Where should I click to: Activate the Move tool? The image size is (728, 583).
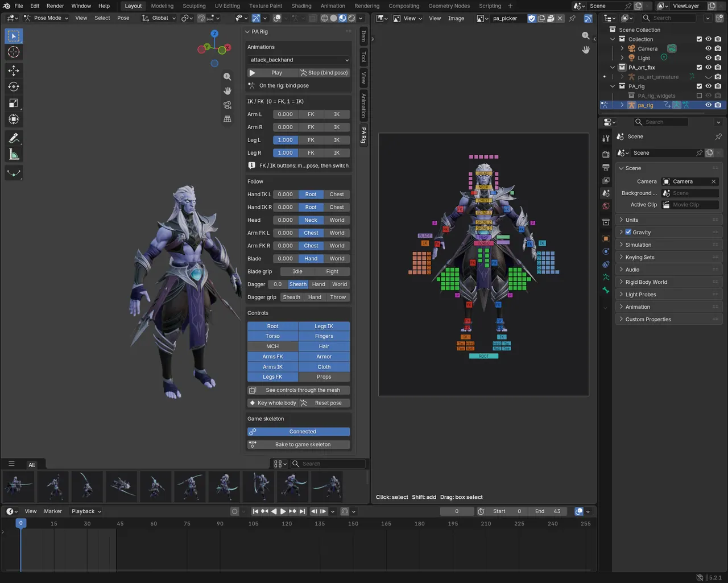[x=14, y=71]
